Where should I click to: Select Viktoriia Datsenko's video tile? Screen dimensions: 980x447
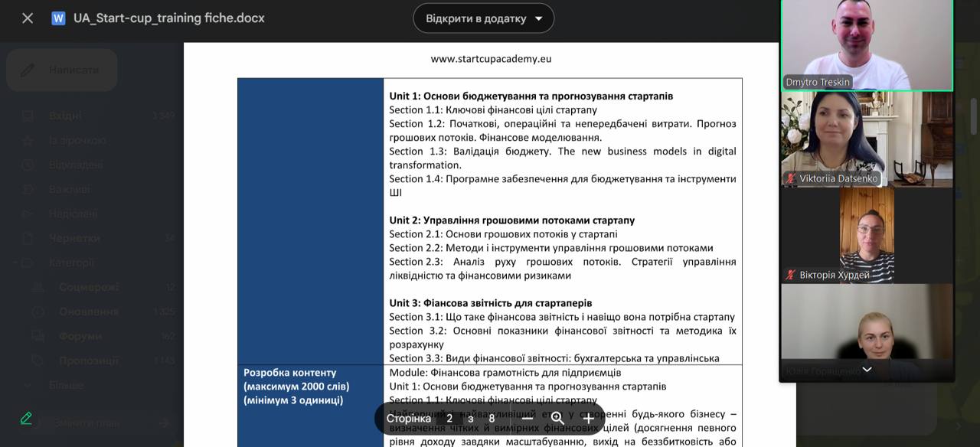pyautogui.click(x=867, y=139)
